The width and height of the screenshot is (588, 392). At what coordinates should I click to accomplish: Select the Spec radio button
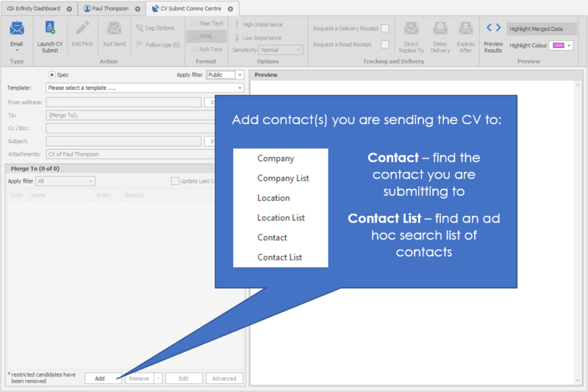[51, 75]
